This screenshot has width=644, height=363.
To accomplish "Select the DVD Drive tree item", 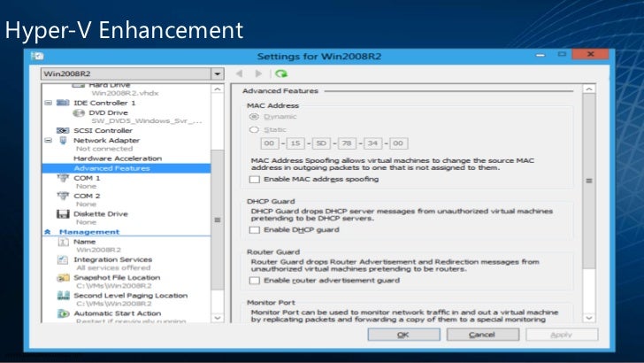I will click(108, 112).
